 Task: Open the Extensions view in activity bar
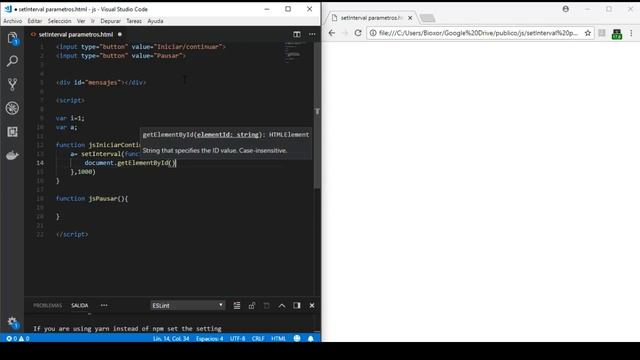click(12, 131)
